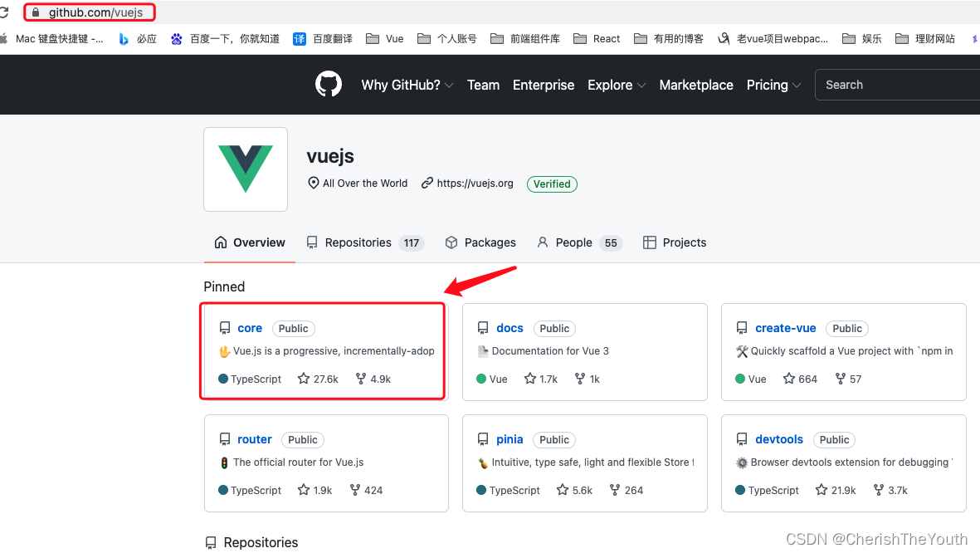Click the Baidu Translate bookmark
The image size is (980, 553).
[x=324, y=39]
